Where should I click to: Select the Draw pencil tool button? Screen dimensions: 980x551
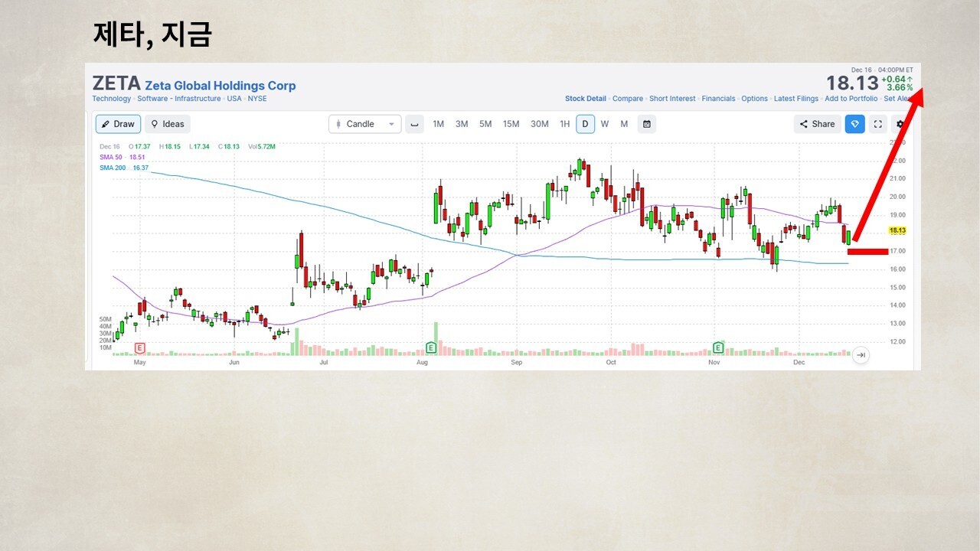click(118, 124)
